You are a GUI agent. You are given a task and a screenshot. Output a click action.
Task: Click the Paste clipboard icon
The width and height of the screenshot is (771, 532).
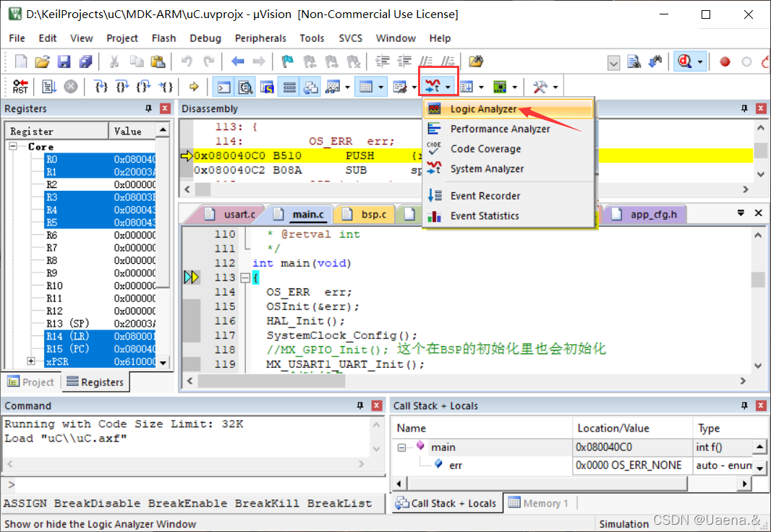[x=158, y=61]
